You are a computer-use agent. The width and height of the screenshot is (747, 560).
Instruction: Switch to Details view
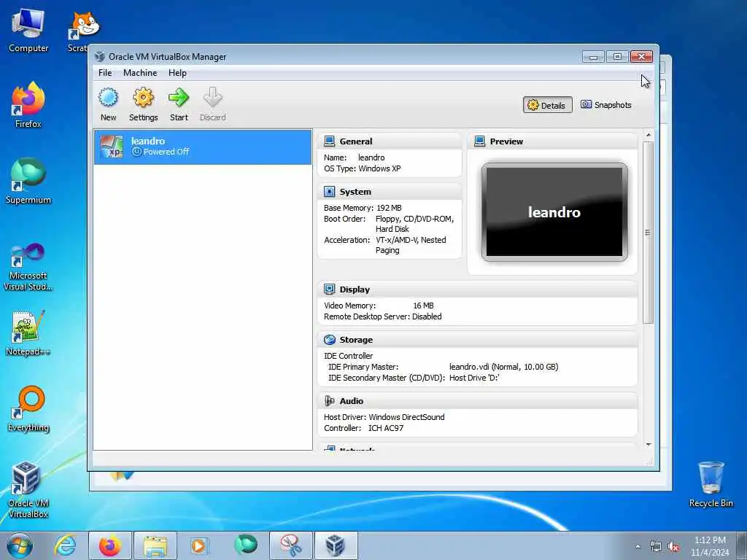[x=547, y=105]
